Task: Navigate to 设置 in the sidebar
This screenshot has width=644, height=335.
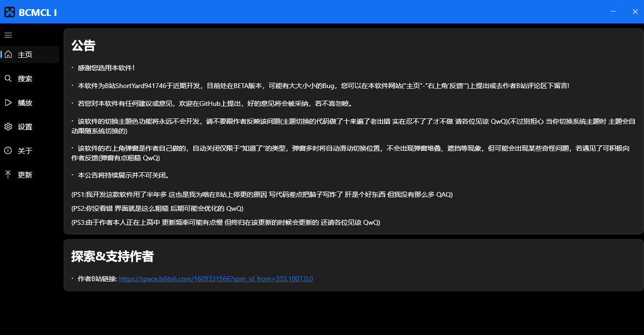Action: tap(25, 127)
